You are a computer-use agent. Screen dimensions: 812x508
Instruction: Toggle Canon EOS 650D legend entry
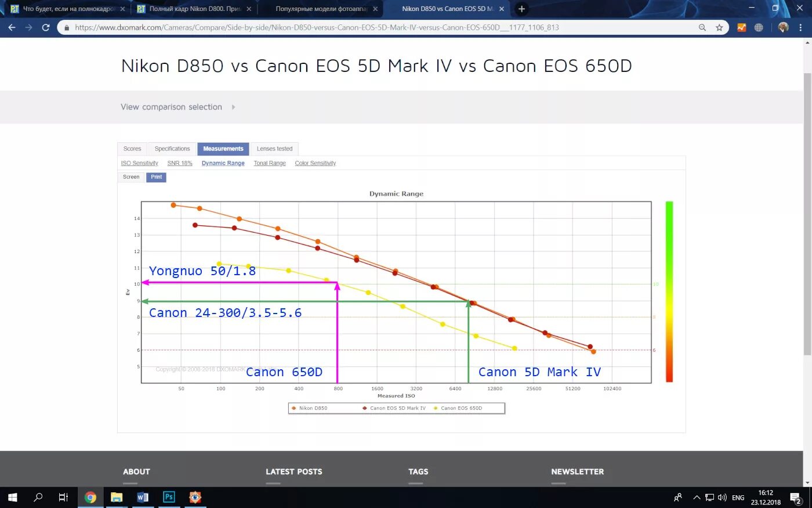[458, 408]
